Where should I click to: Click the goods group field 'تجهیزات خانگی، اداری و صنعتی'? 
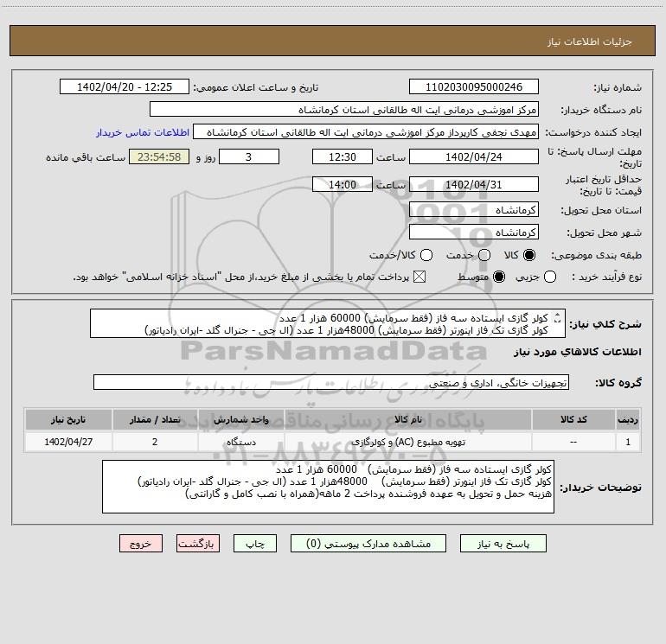pyautogui.click(x=331, y=382)
